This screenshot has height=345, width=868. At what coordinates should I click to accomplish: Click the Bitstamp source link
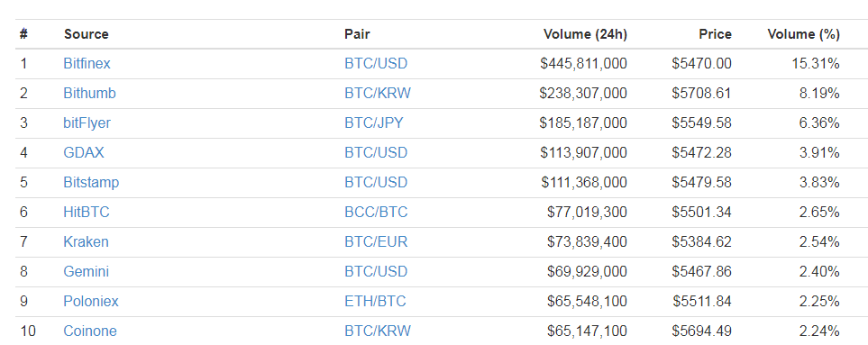pos(91,183)
